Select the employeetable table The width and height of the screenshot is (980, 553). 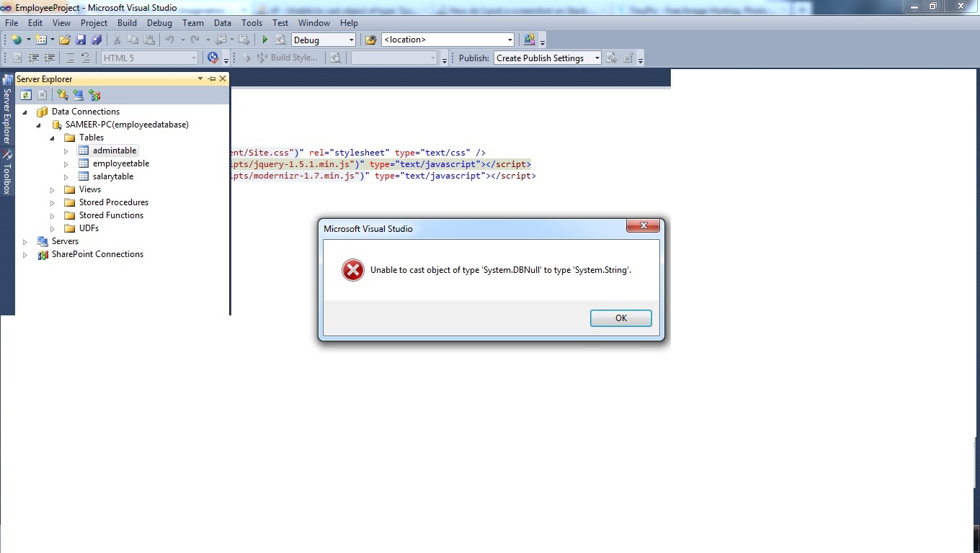(121, 163)
